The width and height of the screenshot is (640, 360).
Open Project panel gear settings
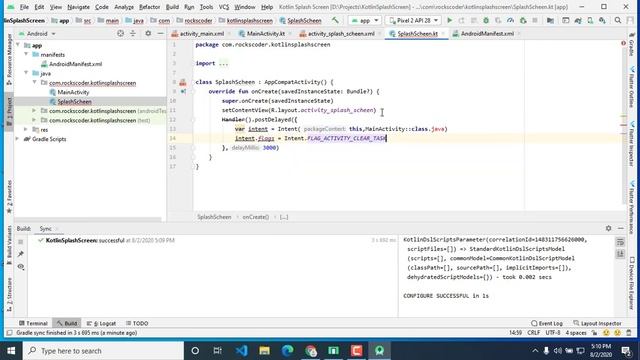coord(148,33)
